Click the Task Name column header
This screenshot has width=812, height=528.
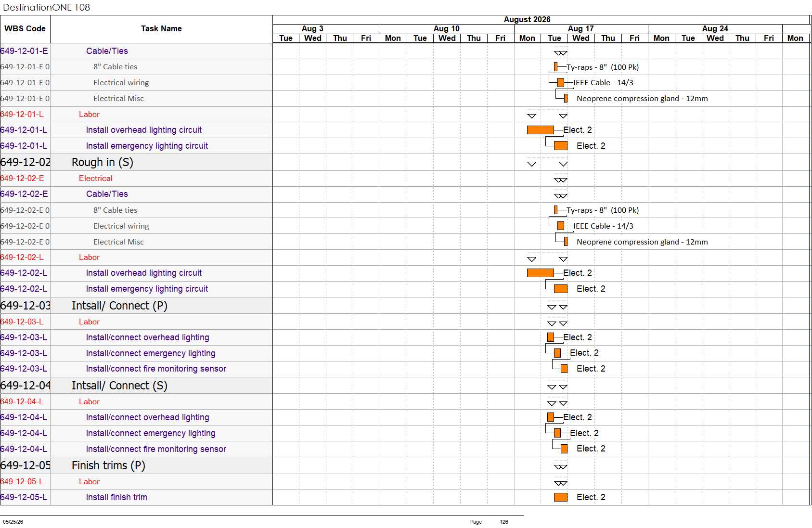[161, 29]
